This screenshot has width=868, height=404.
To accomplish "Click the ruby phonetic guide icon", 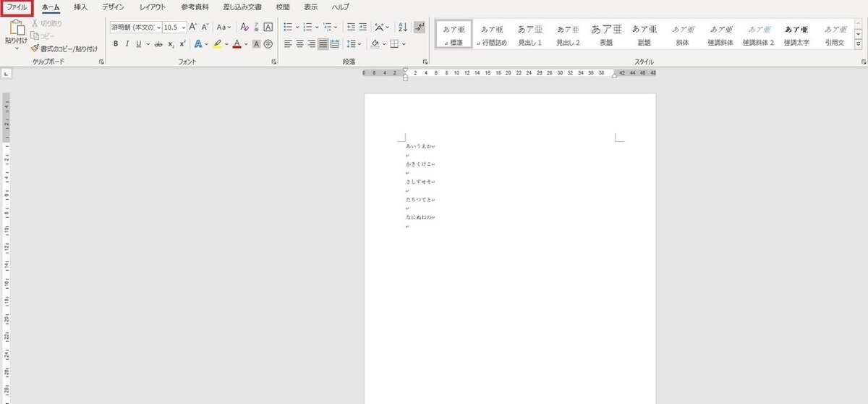I will point(256,27).
